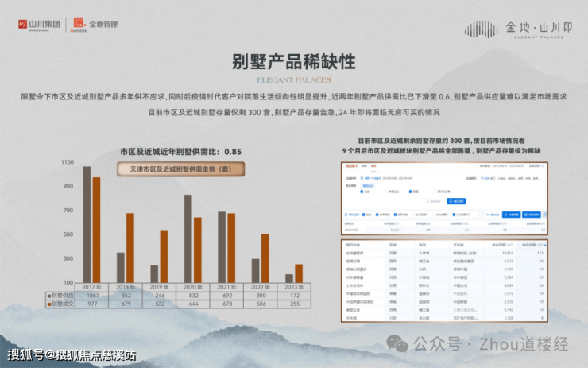
Task: Click the gray 2020年 supply bar
Action: tap(188, 238)
